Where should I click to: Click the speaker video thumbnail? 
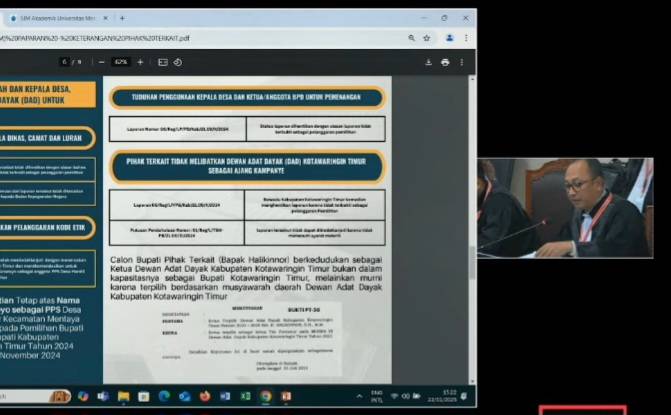click(565, 208)
